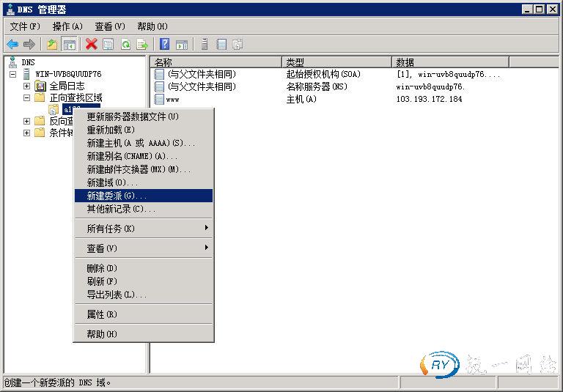This screenshot has height=392, width=563.
Task: Open the 查看(V) menu bar item
Action: (110, 26)
